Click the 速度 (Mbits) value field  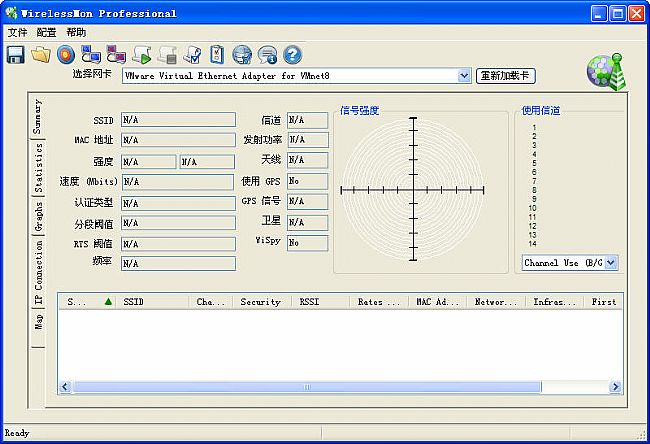point(178,182)
